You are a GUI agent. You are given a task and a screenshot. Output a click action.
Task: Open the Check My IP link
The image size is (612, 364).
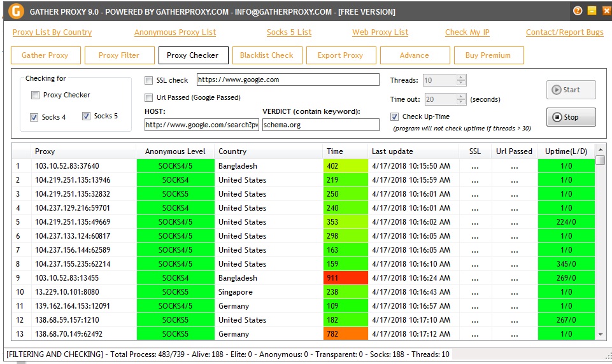[467, 32]
